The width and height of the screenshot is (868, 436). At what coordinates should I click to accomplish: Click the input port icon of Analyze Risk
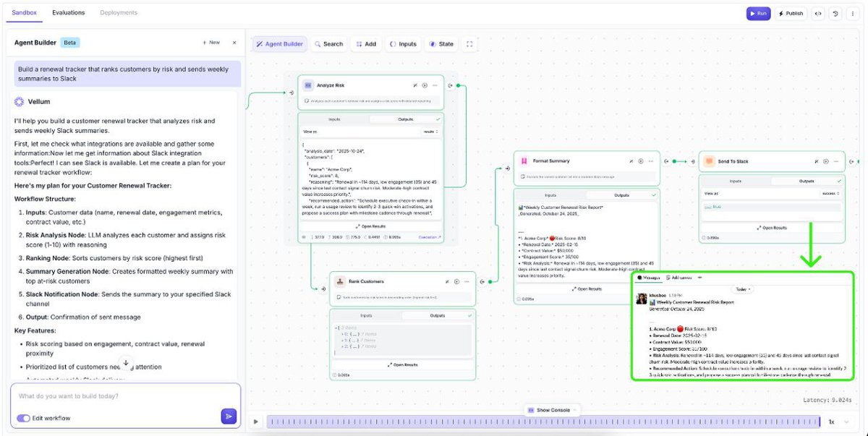pyautogui.click(x=292, y=93)
